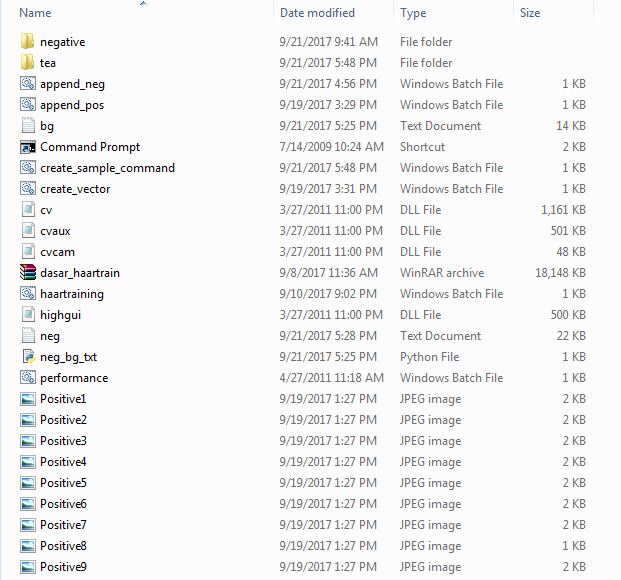Select the bg text document icon
The height and width of the screenshot is (580, 621).
pyautogui.click(x=28, y=125)
